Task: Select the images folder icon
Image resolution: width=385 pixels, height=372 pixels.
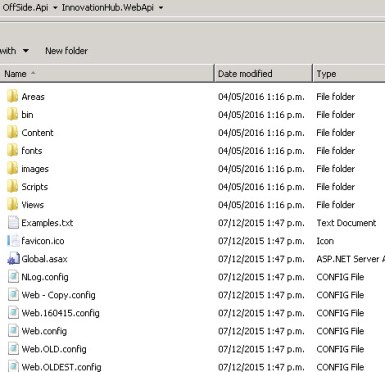Action: 12,168
